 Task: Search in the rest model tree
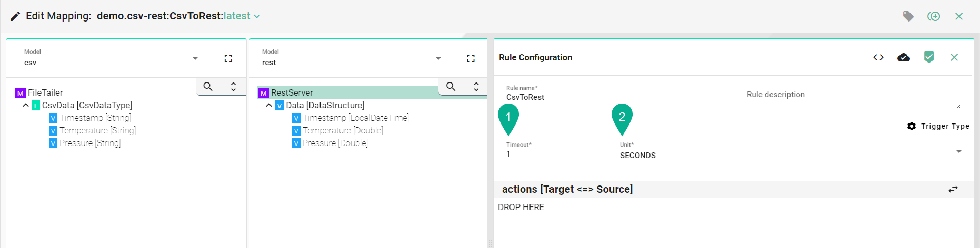click(451, 87)
